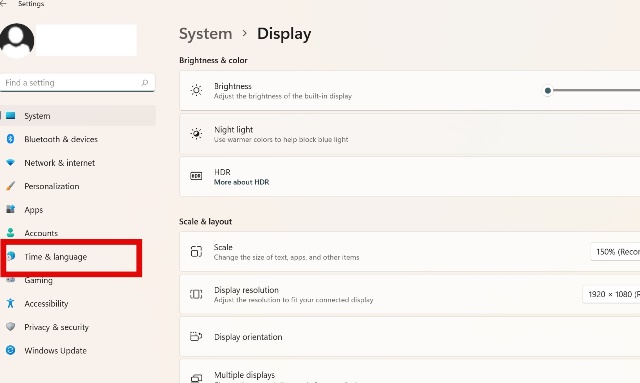Click the search magnifier icon
This screenshot has width=640, height=383.
(x=144, y=82)
